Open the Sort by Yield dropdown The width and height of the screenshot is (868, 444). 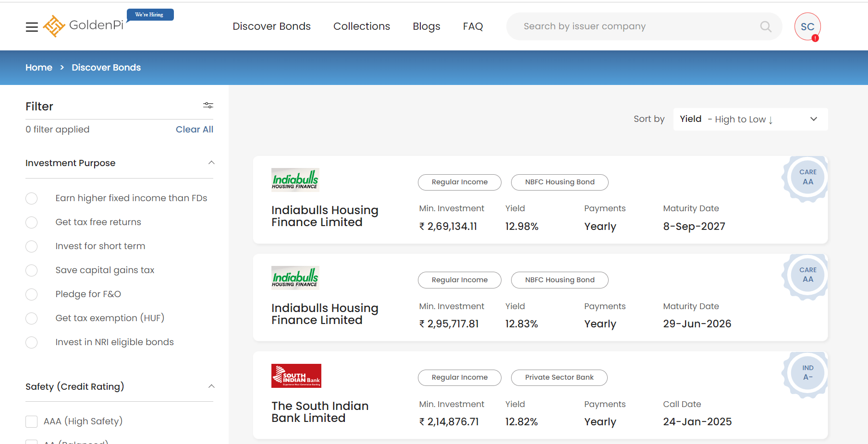(750, 119)
